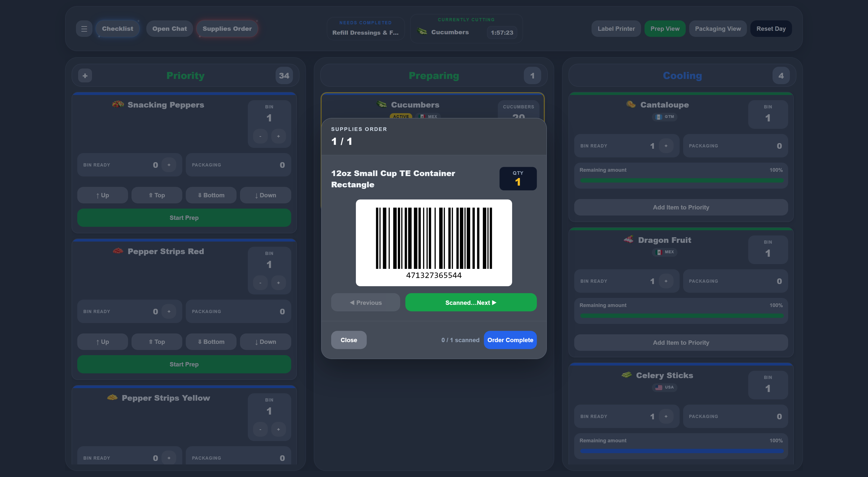The width and height of the screenshot is (868, 477).
Task: Move Snacking Peppers Down
Action: pyautogui.click(x=265, y=195)
